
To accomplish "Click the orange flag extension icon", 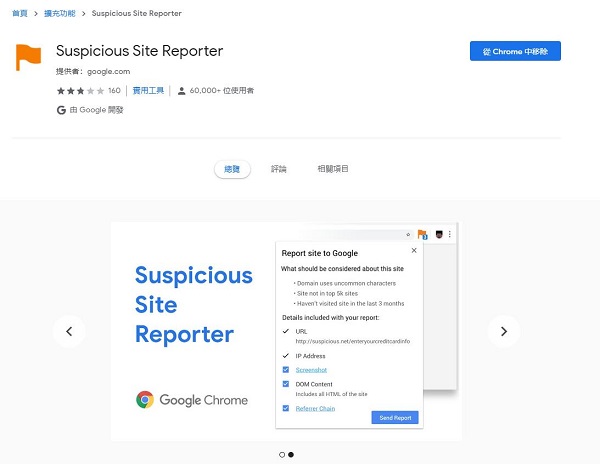I will 28,57.
